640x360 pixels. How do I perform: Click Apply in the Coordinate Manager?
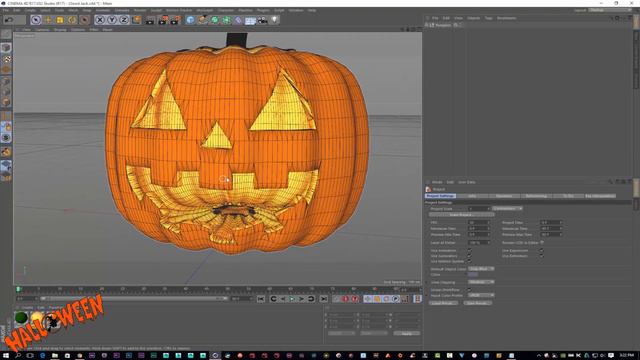[x=407, y=333]
